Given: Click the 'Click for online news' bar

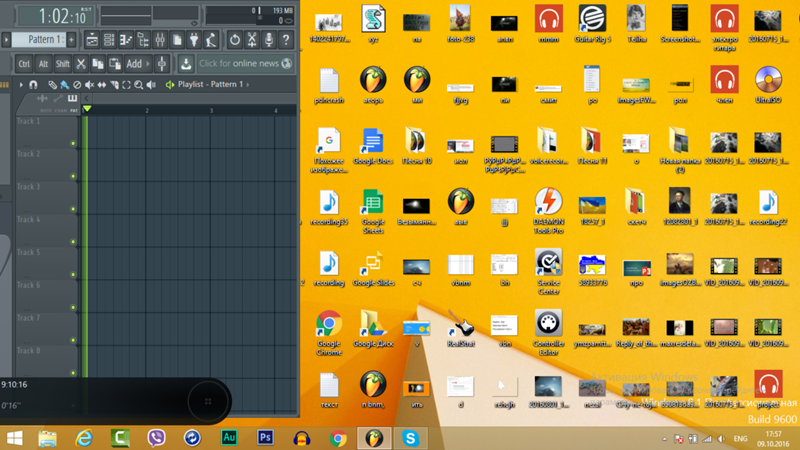Looking at the screenshot, I should (245, 64).
